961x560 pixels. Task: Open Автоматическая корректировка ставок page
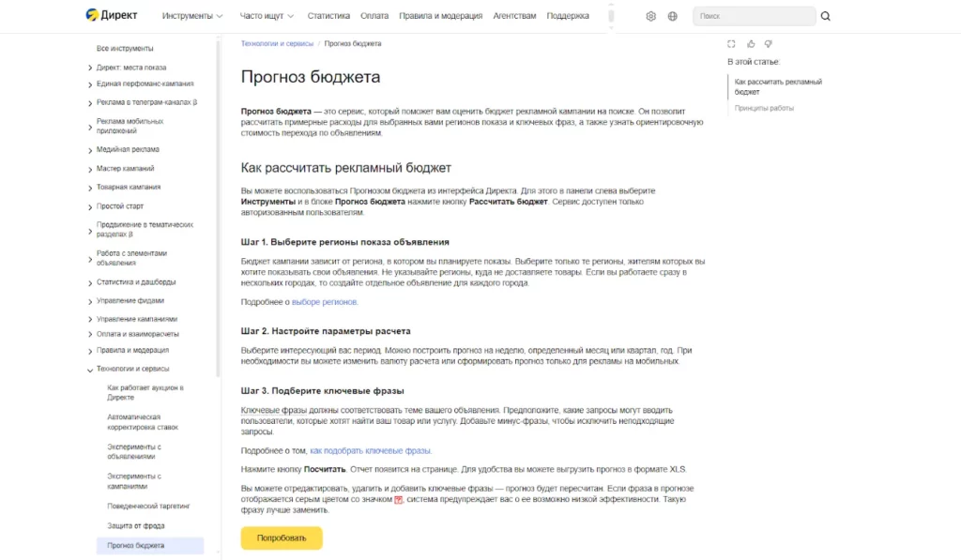tap(143, 422)
